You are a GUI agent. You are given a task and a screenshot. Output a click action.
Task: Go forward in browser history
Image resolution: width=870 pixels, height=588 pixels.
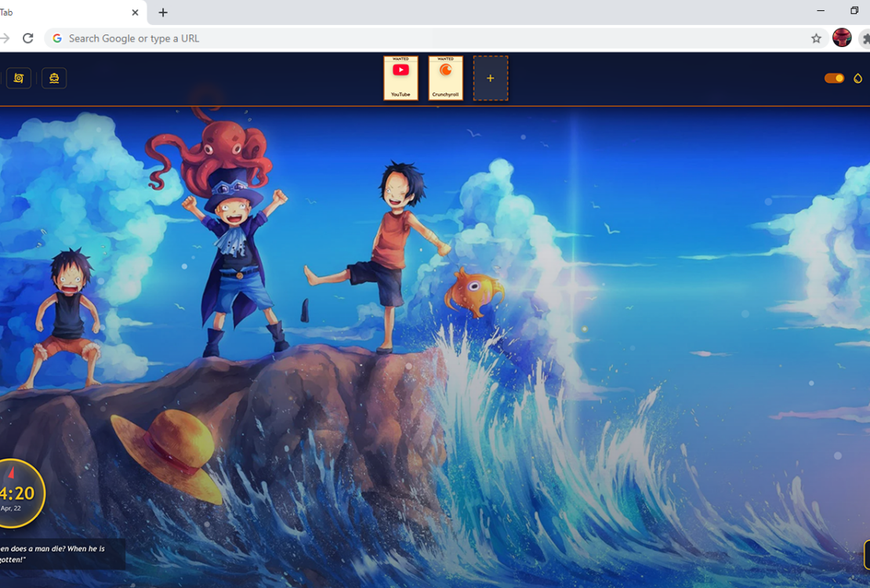pos(5,38)
